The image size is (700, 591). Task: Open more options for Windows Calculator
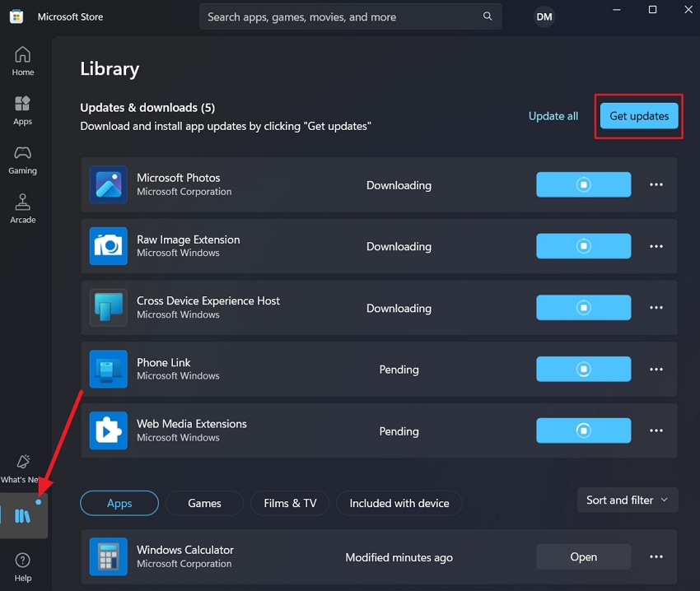pyautogui.click(x=656, y=556)
